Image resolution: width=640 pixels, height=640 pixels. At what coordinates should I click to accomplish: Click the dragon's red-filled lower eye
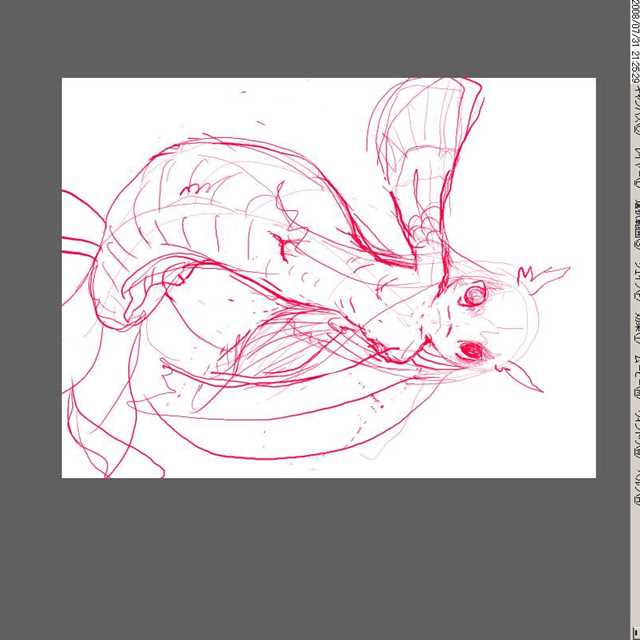[471, 349]
